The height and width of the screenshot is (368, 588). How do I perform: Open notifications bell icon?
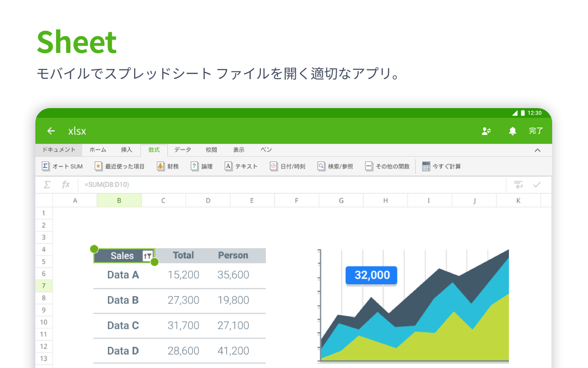513,131
